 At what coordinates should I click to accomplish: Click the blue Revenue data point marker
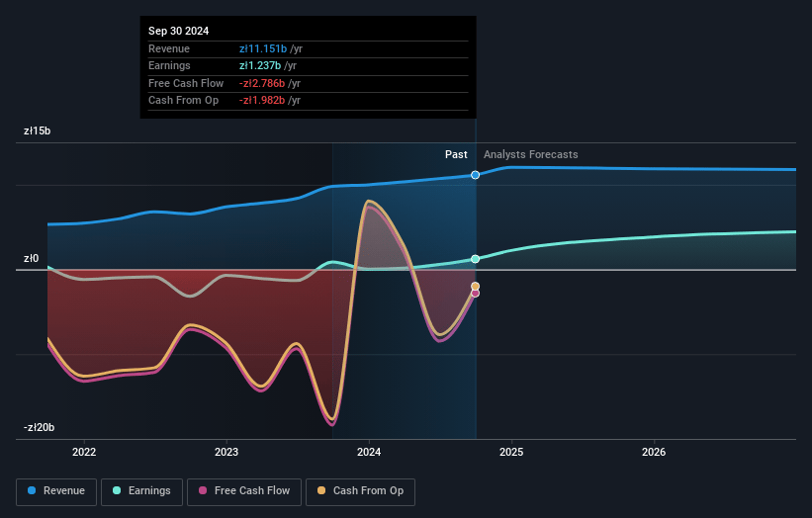pyautogui.click(x=475, y=175)
